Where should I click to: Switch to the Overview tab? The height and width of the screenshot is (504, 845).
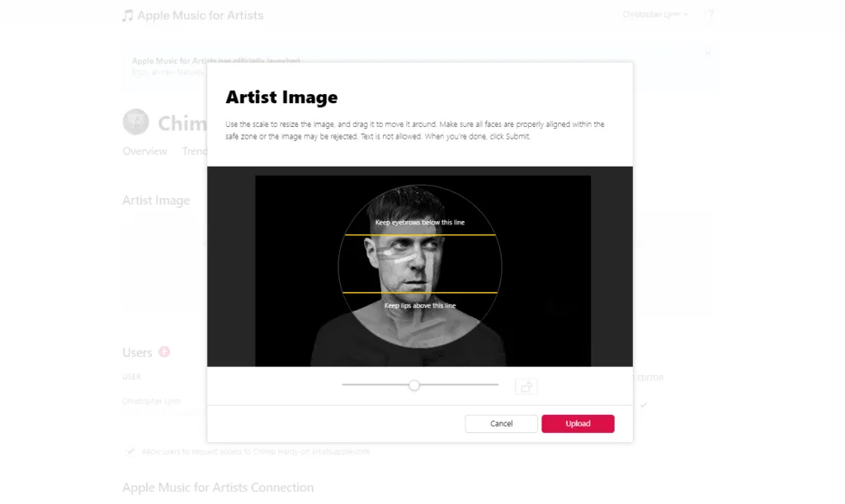click(x=145, y=151)
